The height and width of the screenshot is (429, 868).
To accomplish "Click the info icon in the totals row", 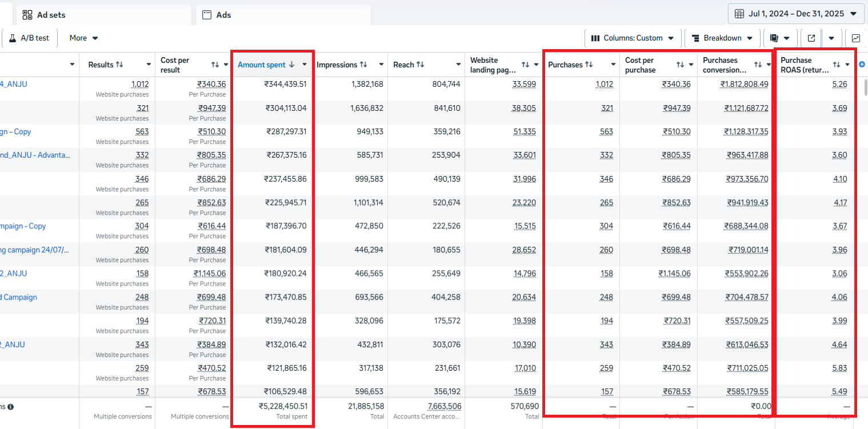I will 11,407.
